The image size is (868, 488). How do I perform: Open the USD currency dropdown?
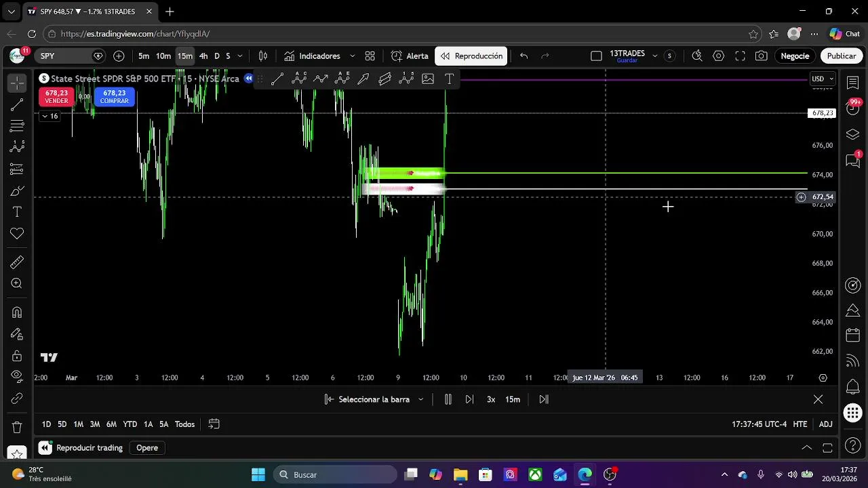coord(823,79)
